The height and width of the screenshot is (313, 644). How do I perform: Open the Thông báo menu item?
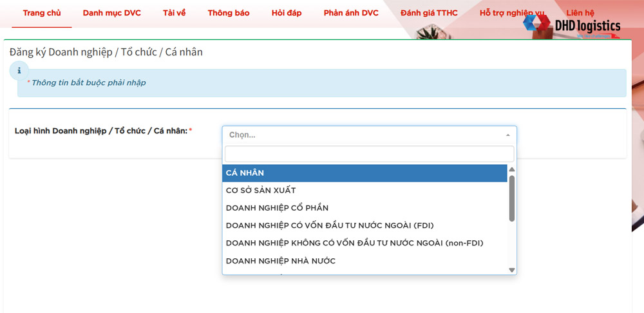229,13
